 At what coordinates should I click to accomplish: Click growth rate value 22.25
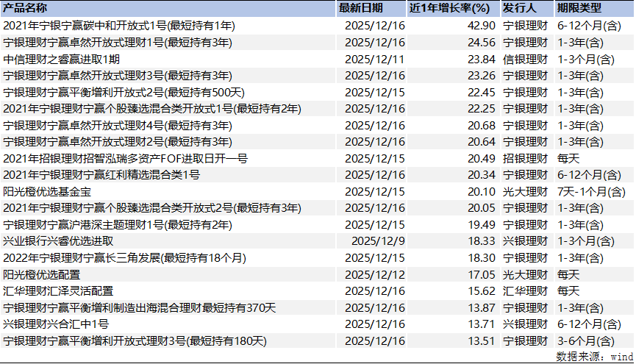[x=482, y=109]
